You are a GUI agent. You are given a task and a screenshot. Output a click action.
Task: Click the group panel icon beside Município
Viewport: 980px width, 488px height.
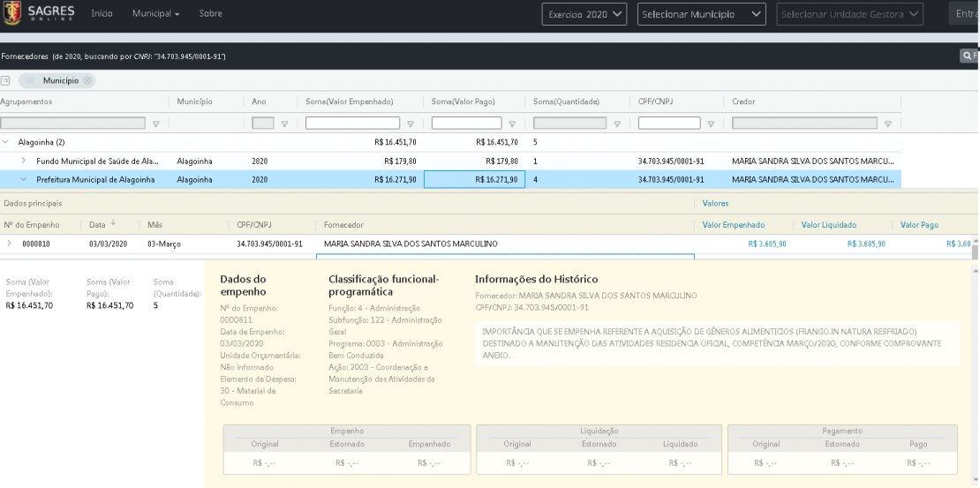5,80
